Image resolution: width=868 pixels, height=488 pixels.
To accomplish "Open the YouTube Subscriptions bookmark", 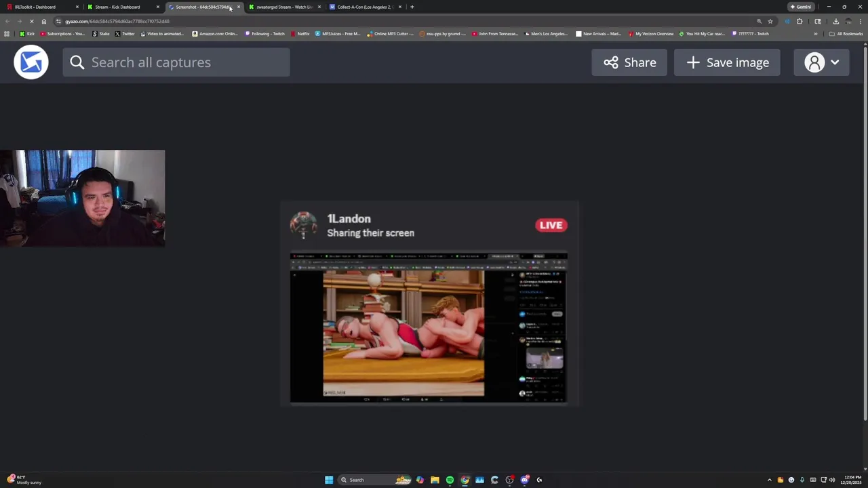I will pos(62,34).
